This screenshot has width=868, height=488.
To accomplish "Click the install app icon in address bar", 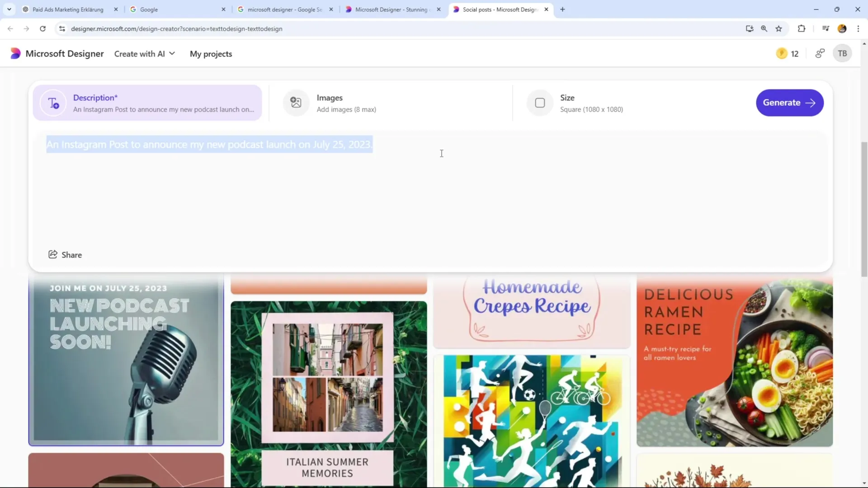I will pyautogui.click(x=750, y=28).
